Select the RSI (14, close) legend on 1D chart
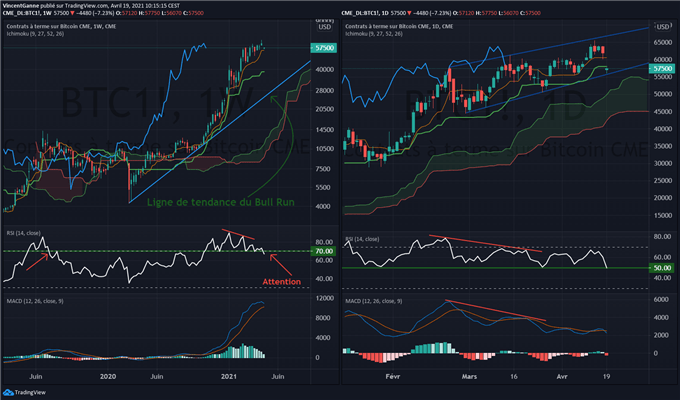The height and width of the screenshot is (400, 680). coord(362,239)
